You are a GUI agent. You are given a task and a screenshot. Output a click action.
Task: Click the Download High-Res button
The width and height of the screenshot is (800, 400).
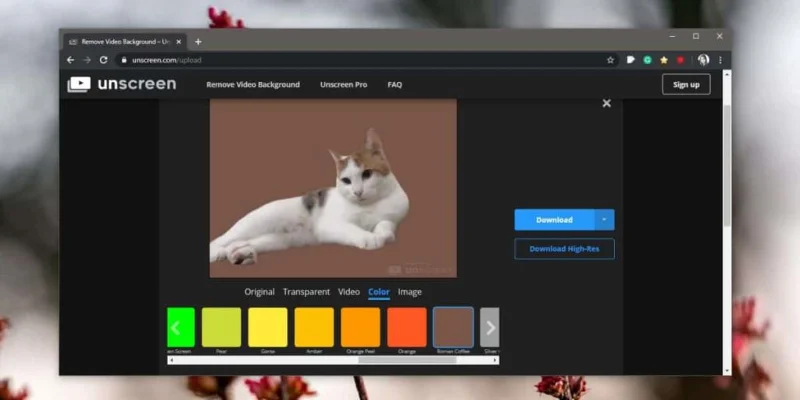pyautogui.click(x=564, y=249)
